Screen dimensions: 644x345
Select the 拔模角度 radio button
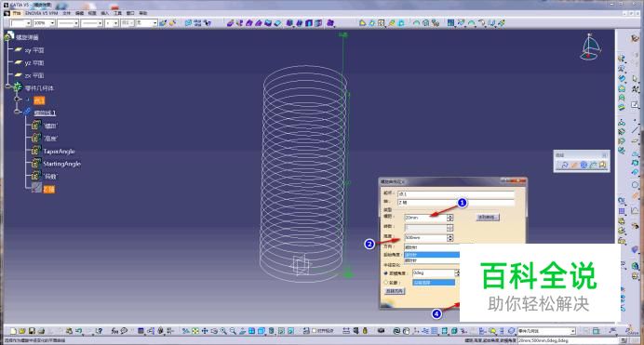(385, 273)
